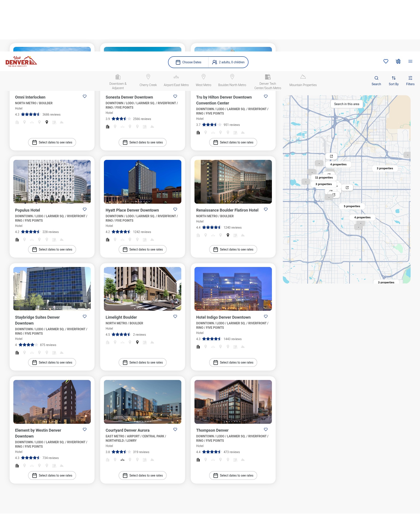The image size is (420, 514).
Task: Open the shopping basket icon in header
Action: [x=398, y=61]
